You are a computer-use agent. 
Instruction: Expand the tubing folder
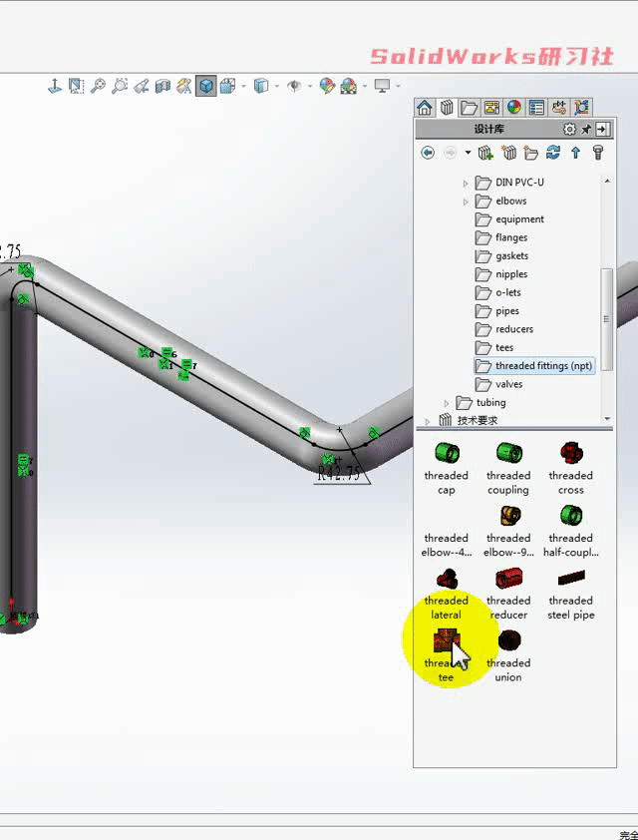(x=447, y=403)
